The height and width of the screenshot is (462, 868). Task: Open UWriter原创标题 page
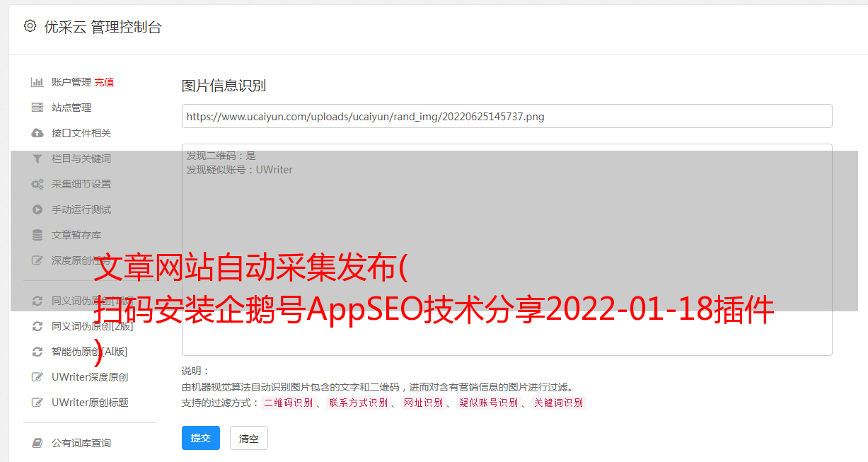point(90,403)
